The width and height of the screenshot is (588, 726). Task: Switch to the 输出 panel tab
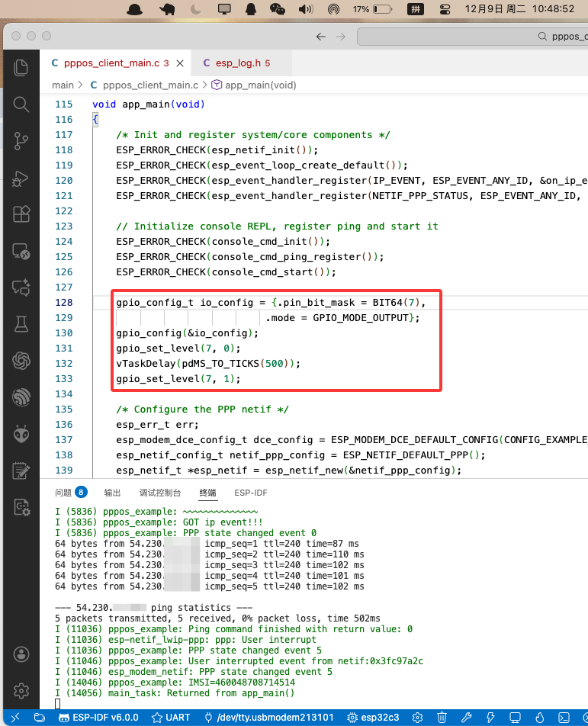click(x=113, y=493)
